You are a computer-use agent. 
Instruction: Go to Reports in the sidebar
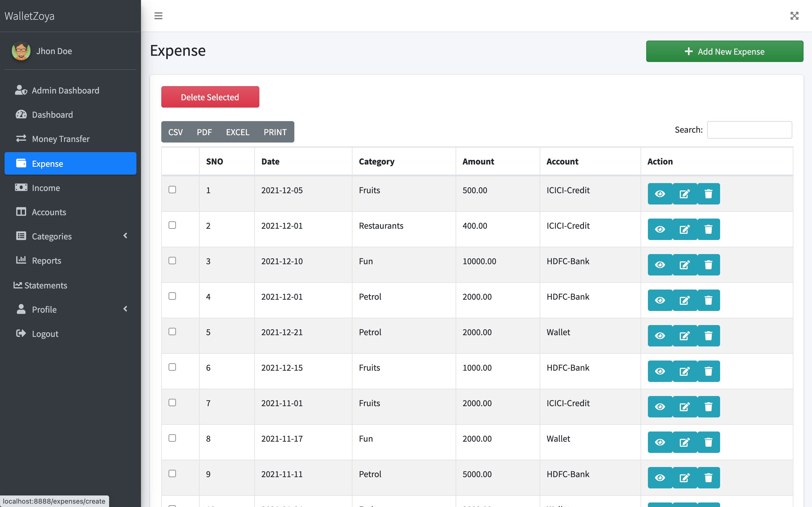(46, 261)
